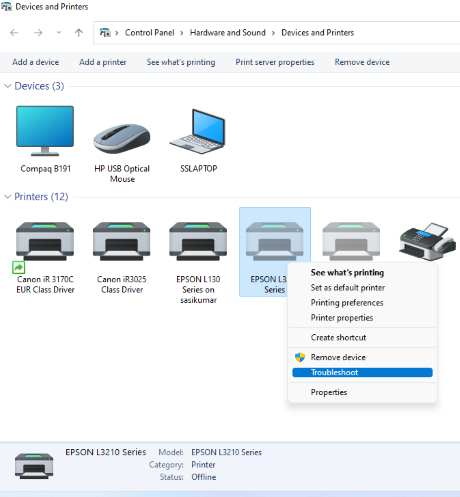Select Canon iR3025 Class Driver printer
The width and height of the screenshot is (460, 497).
[x=122, y=241]
